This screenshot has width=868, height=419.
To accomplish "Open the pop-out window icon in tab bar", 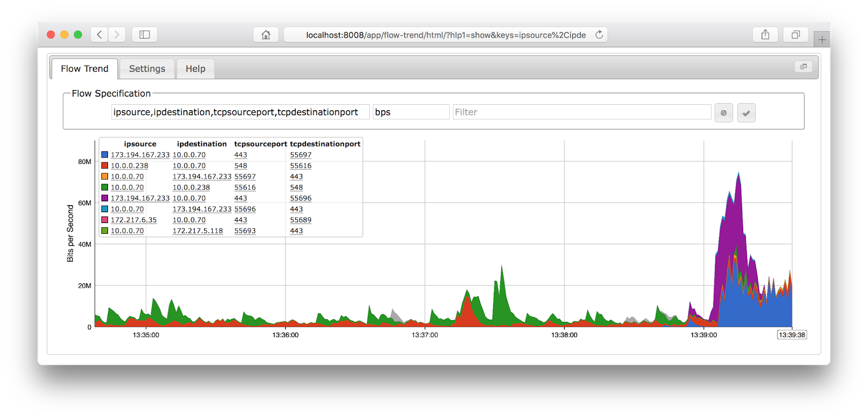I will [803, 66].
